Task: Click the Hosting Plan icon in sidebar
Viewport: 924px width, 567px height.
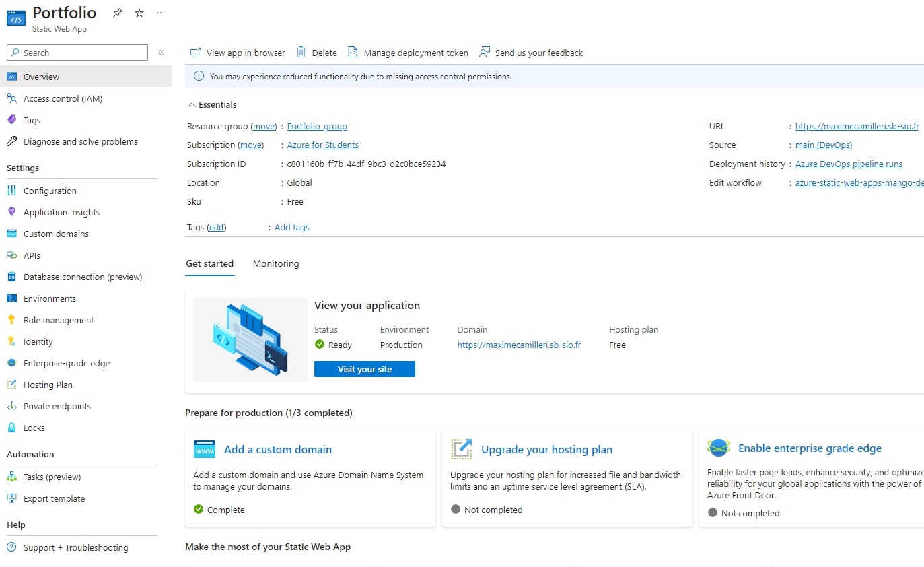Action: point(11,385)
